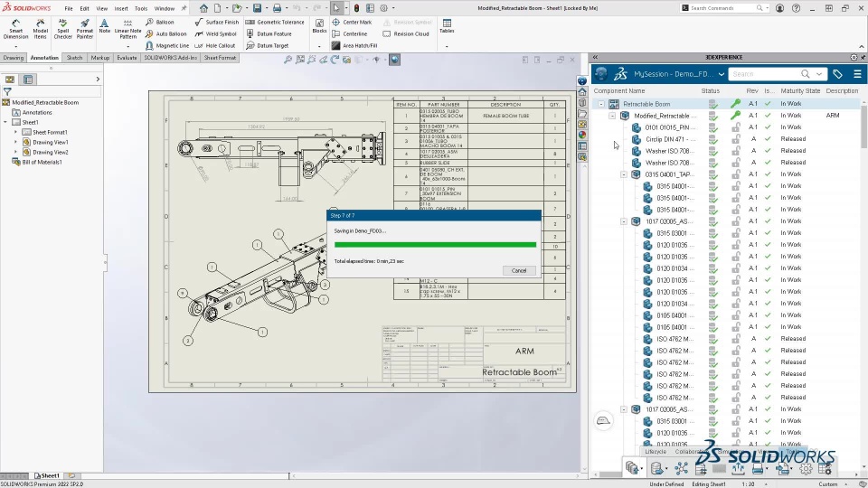Expand Drawing View2 in feature tree
Viewport: 868px width, 488px height.
coord(15,152)
